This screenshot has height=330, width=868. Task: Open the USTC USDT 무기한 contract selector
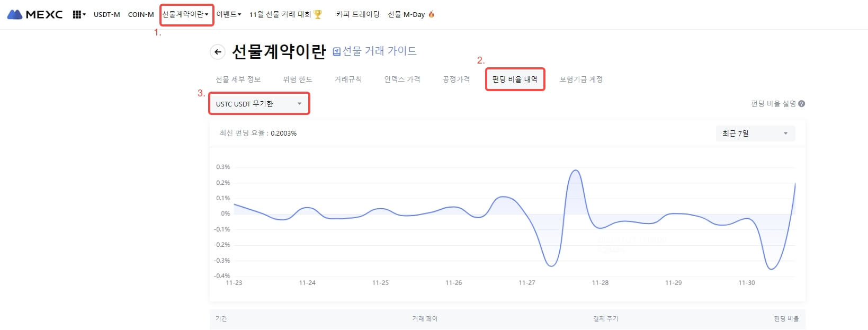259,104
